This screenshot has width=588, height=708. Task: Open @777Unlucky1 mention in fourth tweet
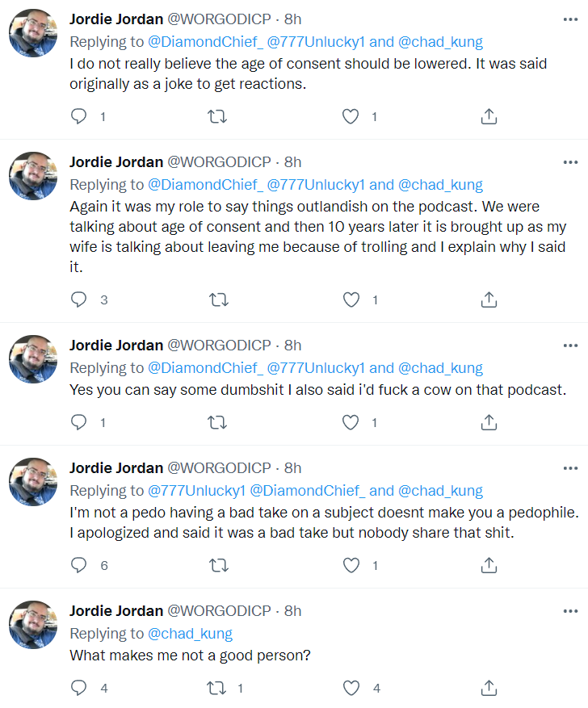197,490
